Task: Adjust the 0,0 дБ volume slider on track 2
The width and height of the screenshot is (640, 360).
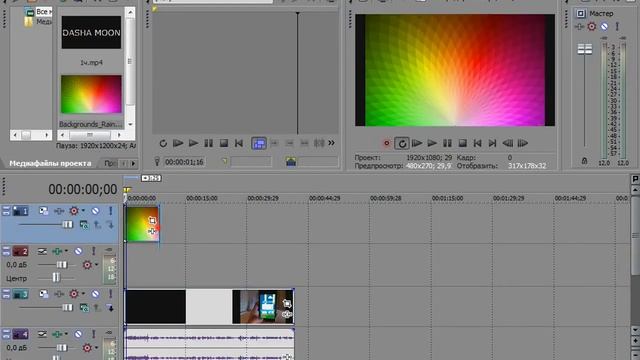Action: coord(62,265)
